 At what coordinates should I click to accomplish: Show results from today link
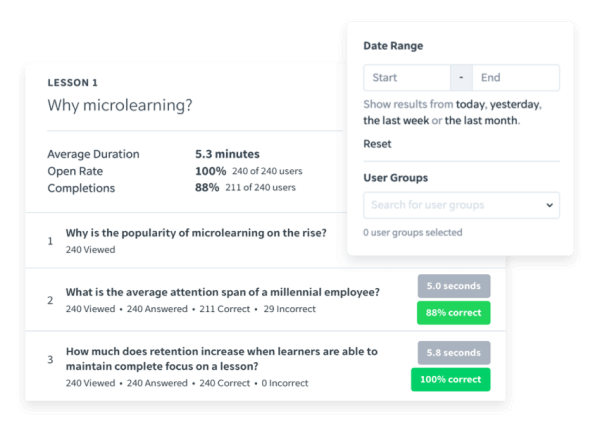(x=471, y=104)
